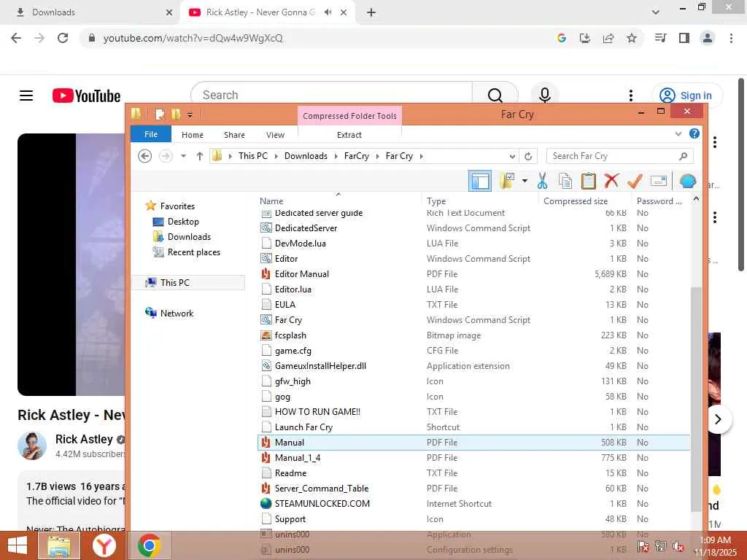747x560 pixels.
Task: Switch to the Home ribbon tab
Action: (193, 135)
